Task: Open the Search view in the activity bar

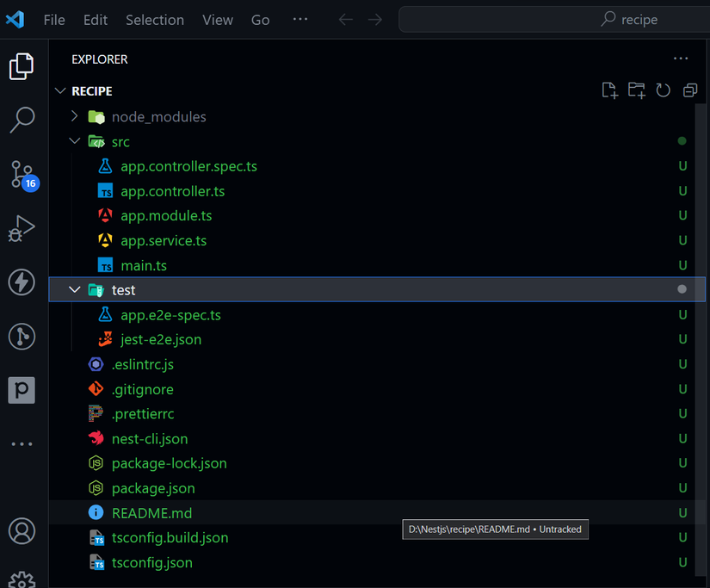Action: (22, 121)
